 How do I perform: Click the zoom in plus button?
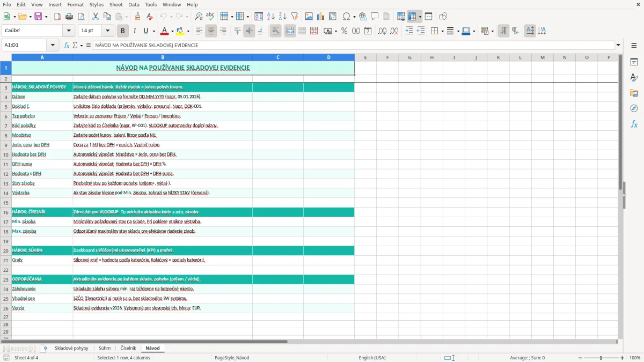click(623, 358)
